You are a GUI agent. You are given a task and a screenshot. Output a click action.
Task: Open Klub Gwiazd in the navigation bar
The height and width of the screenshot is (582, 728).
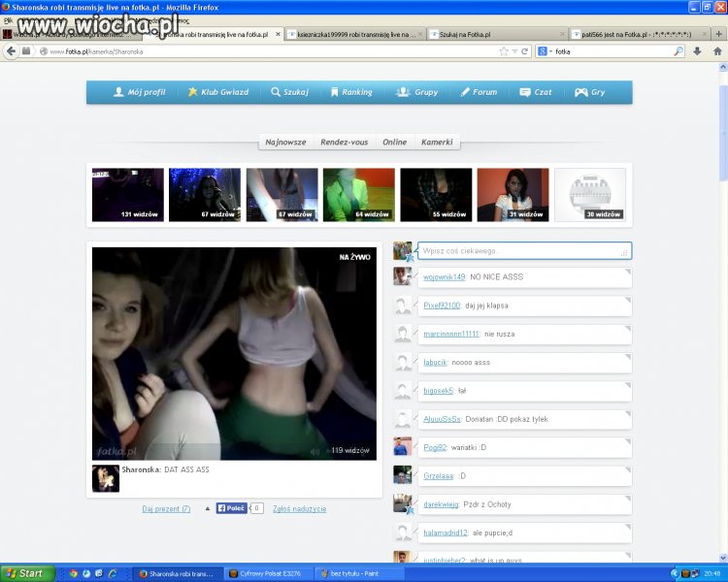[x=217, y=92]
